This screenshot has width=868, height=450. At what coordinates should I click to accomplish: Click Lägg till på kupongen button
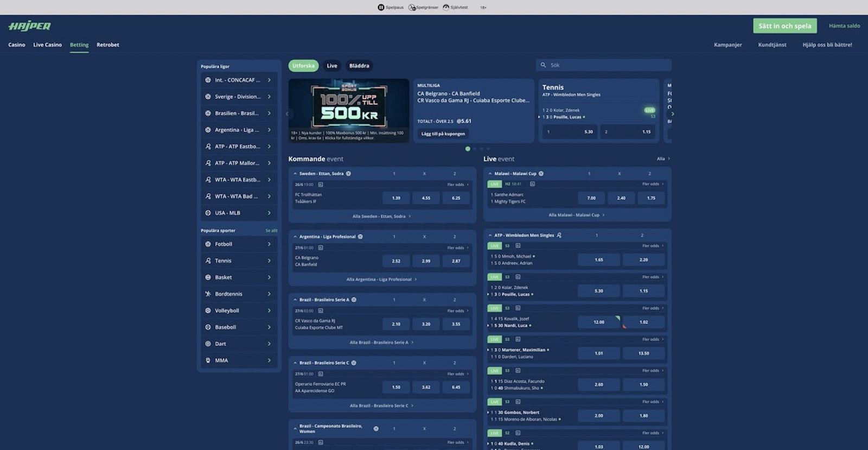click(x=443, y=134)
